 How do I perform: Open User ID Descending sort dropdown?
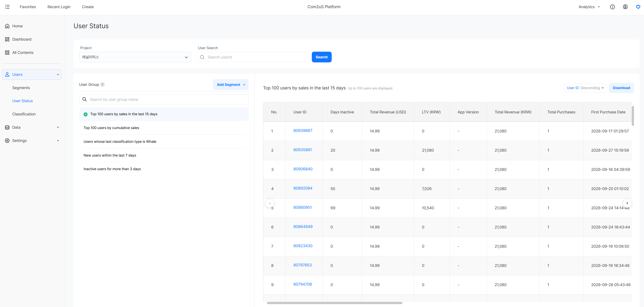point(585,88)
